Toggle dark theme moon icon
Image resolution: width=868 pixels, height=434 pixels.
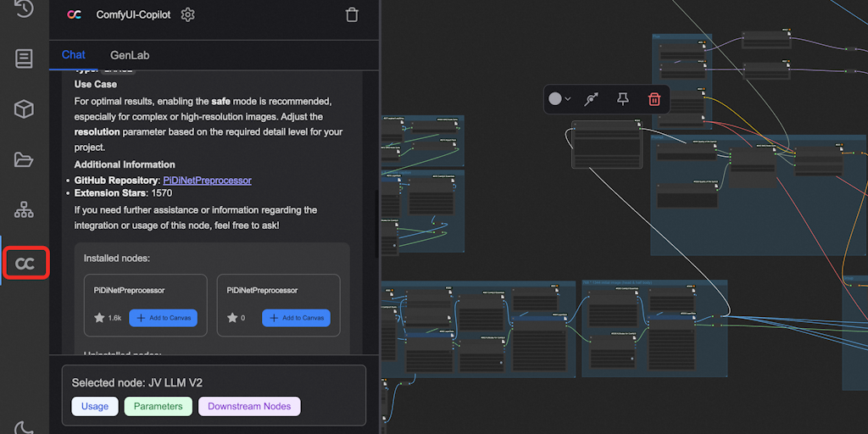pos(24,428)
